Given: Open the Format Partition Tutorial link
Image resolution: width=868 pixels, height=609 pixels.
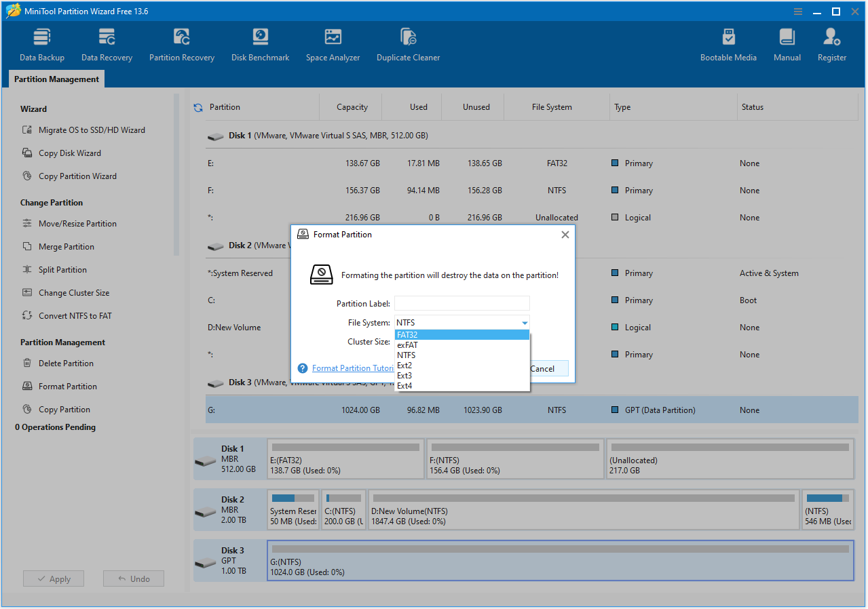Looking at the screenshot, I should 353,368.
